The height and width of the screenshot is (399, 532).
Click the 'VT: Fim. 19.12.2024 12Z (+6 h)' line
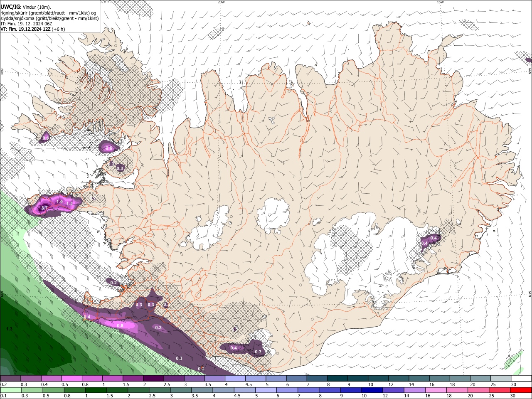(x=32, y=29)
